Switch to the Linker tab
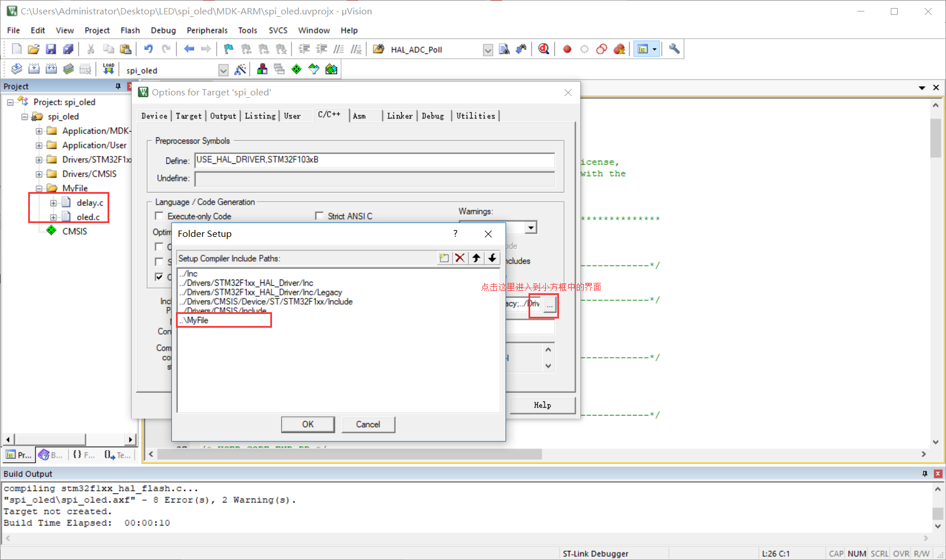The width and height of the screenshot is (946, 560). pyautogui.click(x=400, y=116)
